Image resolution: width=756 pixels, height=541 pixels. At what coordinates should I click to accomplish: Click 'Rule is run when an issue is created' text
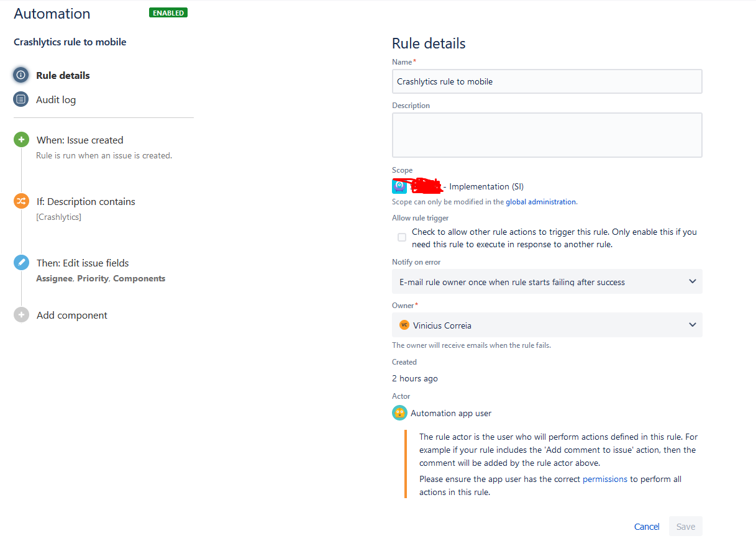104,155
